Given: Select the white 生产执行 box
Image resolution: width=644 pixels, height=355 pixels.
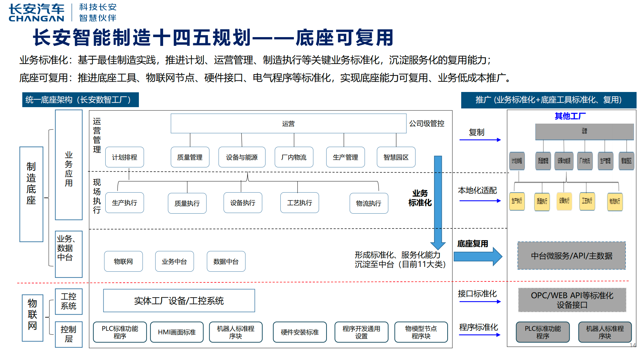Looking at the screenshot, I should pyautogui.click(x=125, y=203).
